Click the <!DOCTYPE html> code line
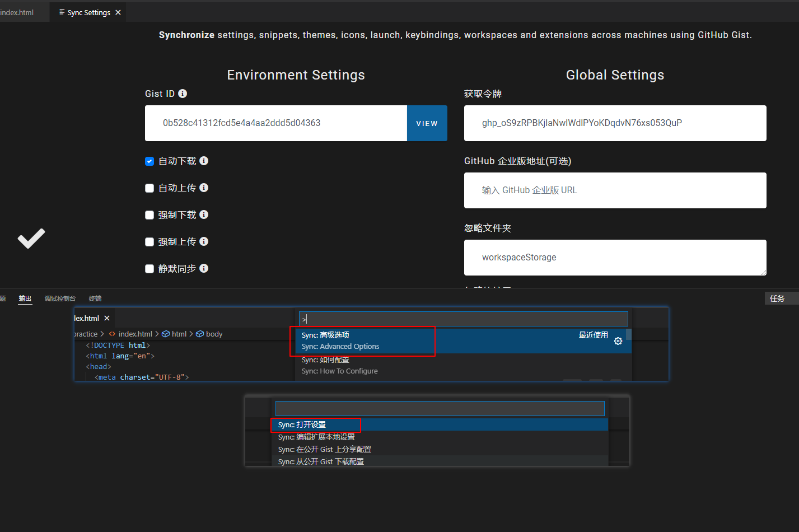The width and height of the screenshot is (799, 532). coord(118,346)
